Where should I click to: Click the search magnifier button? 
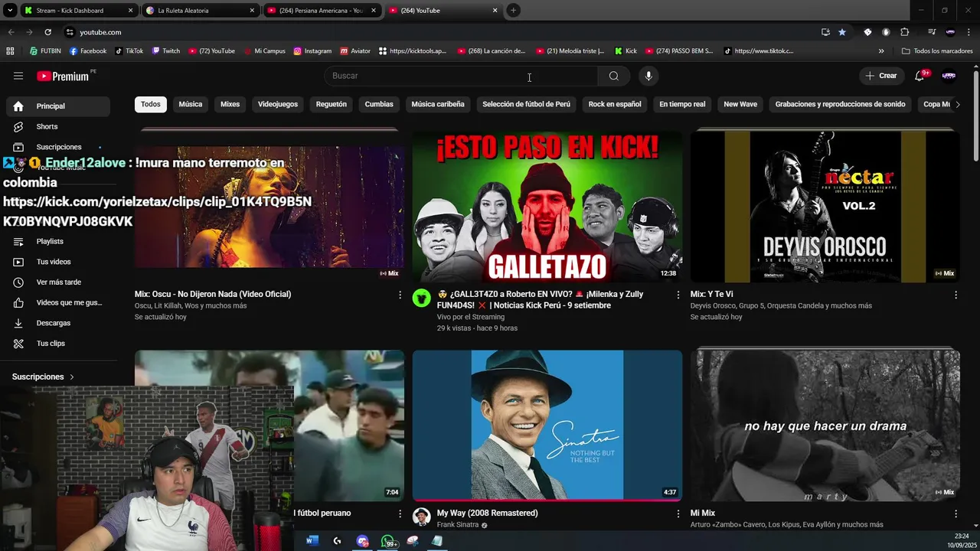tap(614, 76)
